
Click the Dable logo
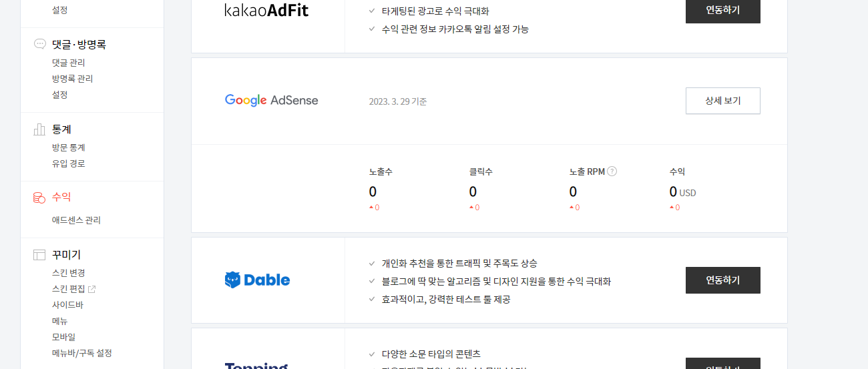257,280
